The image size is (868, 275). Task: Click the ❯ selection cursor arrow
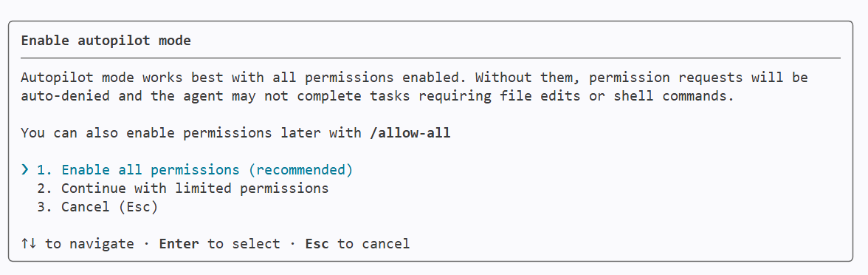tap(25, 170)
